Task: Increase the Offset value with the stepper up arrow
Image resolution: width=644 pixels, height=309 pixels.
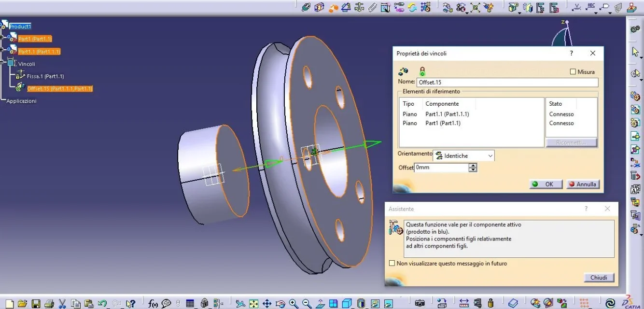Action: (473, 166)
